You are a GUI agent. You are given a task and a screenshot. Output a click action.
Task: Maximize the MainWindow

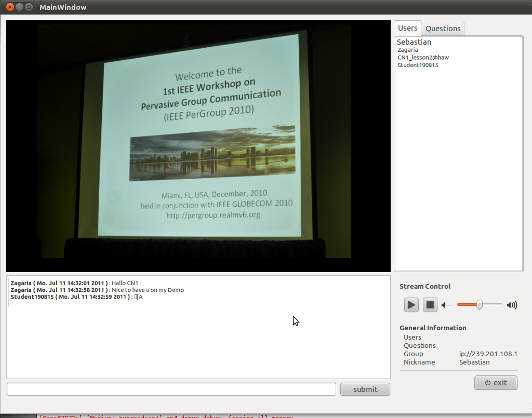coord(29,7)
